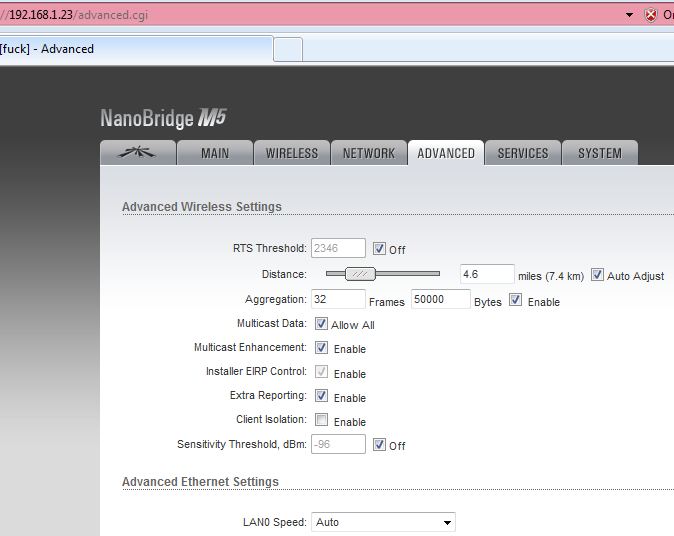Select the [fuck] - Advanced browser tab
The width and height of the screenshot is (674, 536).
pos(135,49)
